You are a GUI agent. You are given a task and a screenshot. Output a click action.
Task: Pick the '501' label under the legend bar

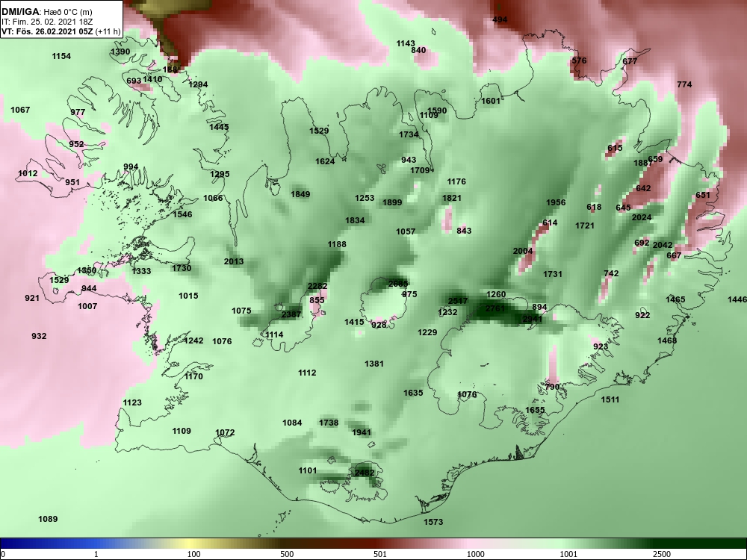379,554
